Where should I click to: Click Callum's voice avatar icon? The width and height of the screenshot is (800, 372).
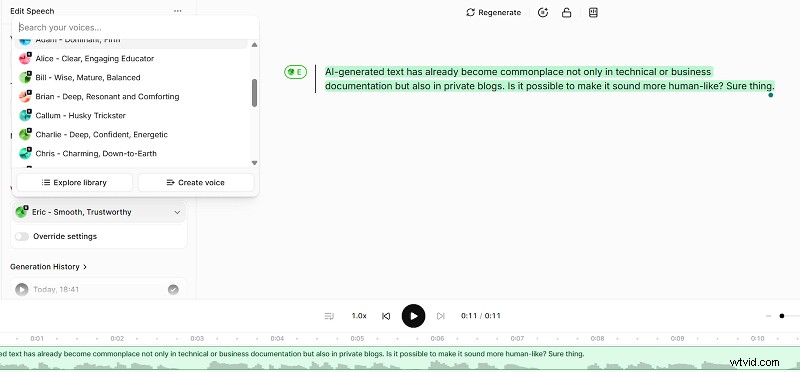pyautogui.click(x=26, y=115)
